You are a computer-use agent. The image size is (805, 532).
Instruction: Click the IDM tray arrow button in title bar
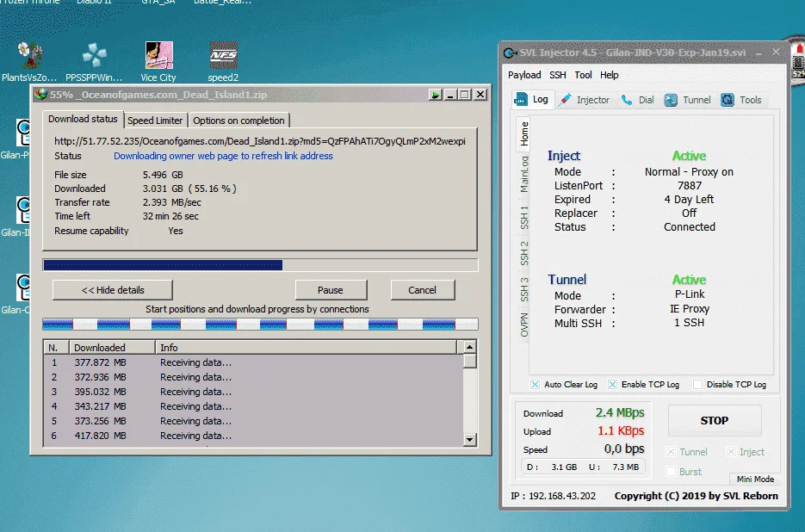pos(436,95)
